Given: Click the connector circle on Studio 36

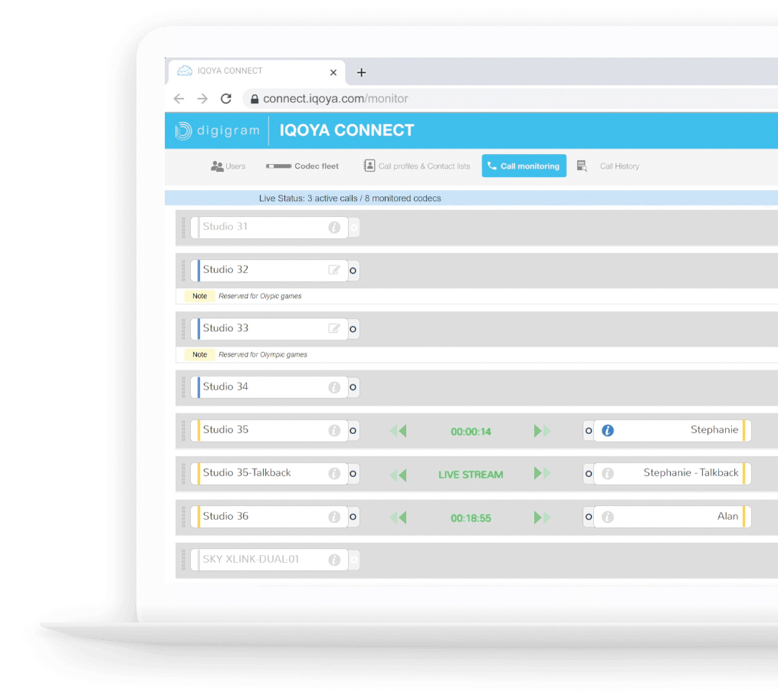Looking at the screenshot, I should [x=353, y=517].
